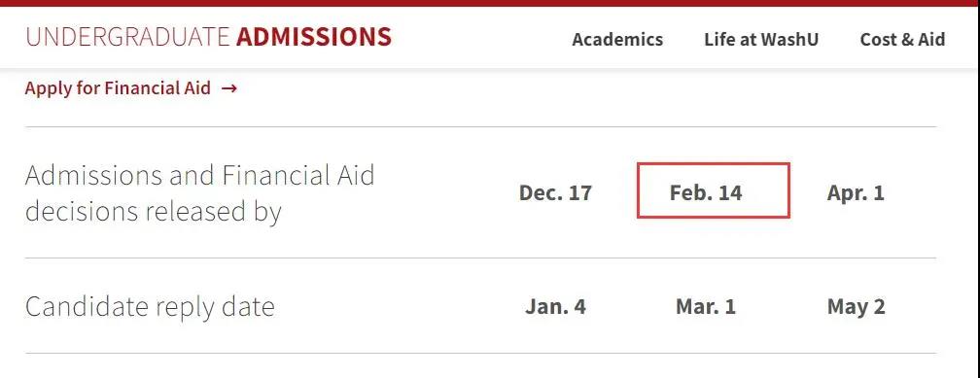
Task: Click the arrow icon beside Apply for Financial Aid
Action: point(228,88)
